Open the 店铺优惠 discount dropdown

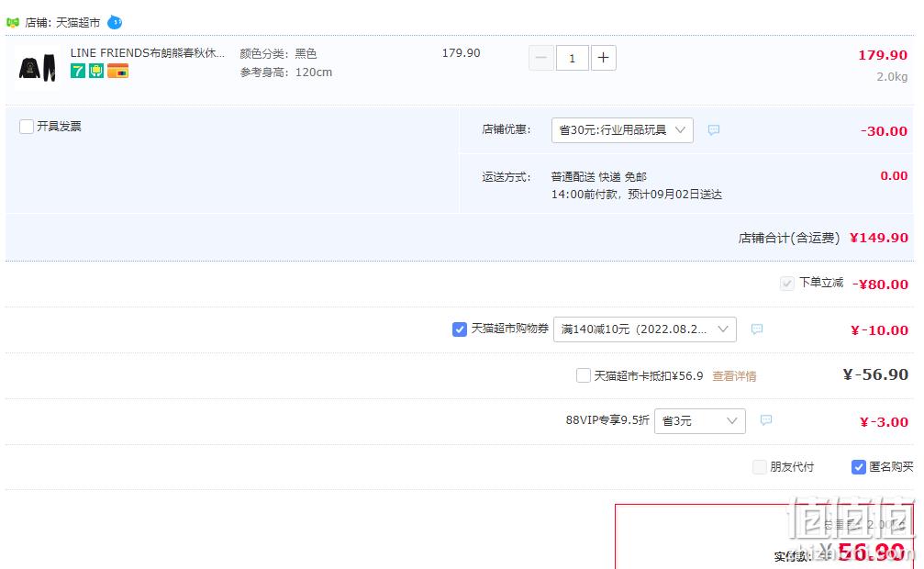pyautogui.click(x=622, y=129)
